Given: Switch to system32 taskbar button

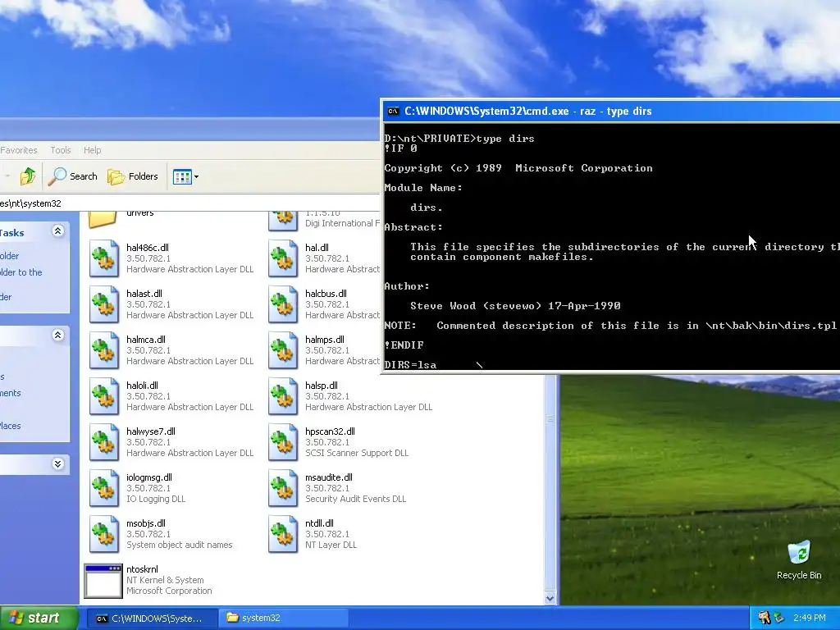Looking at the screenshot, I should pyautogui.click(x=284, y=619).
